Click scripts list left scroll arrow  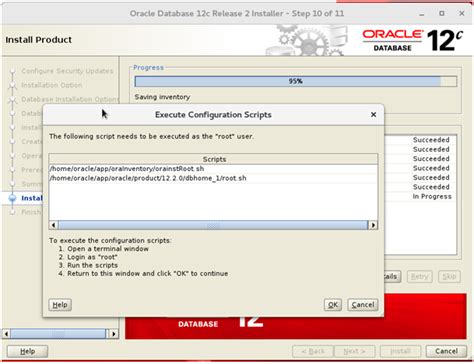tap(53, 225)
